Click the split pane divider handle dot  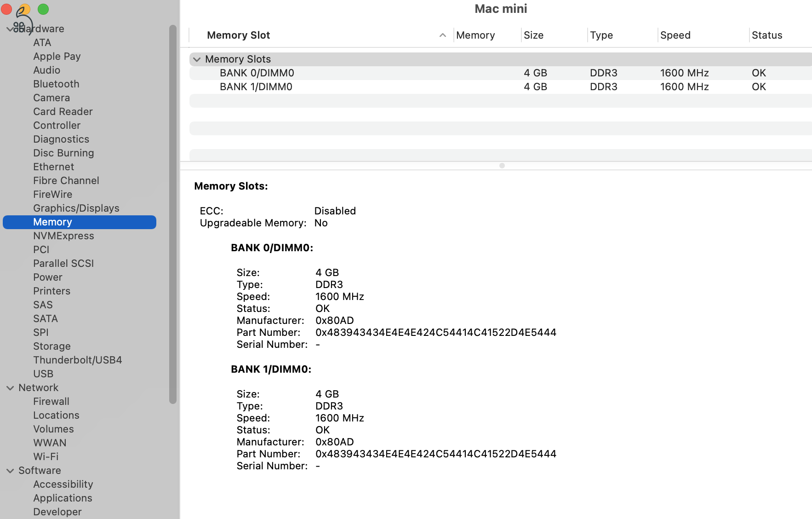(502, 166)
